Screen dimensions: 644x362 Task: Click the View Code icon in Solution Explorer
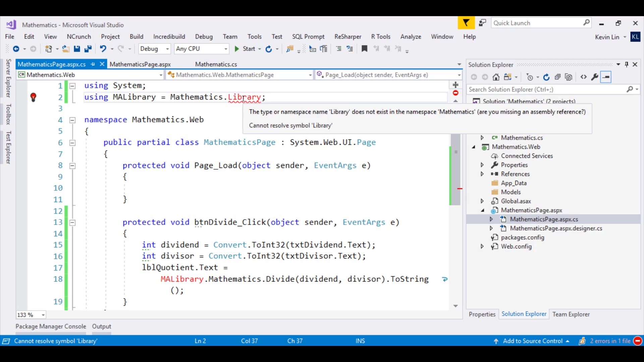point(583,77)
